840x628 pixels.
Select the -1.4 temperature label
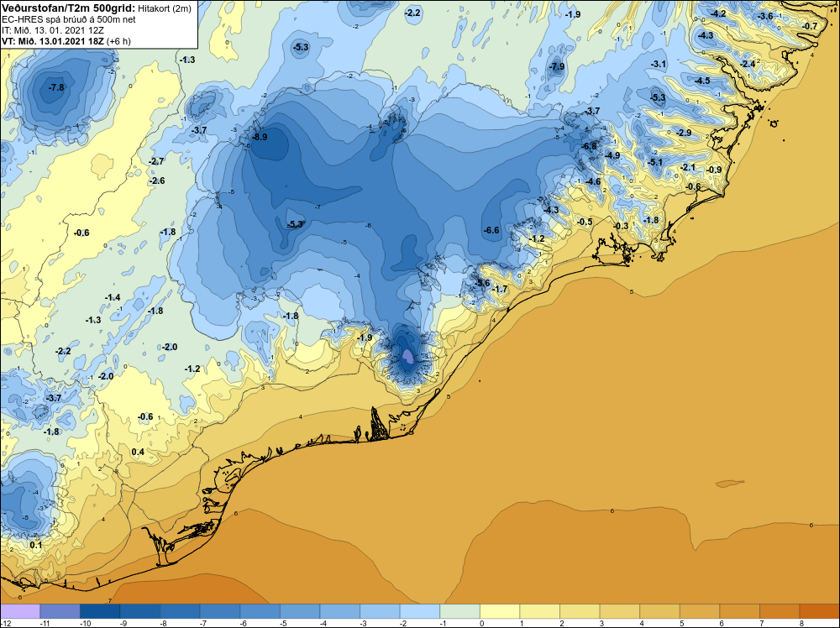[x=113, y=298]
